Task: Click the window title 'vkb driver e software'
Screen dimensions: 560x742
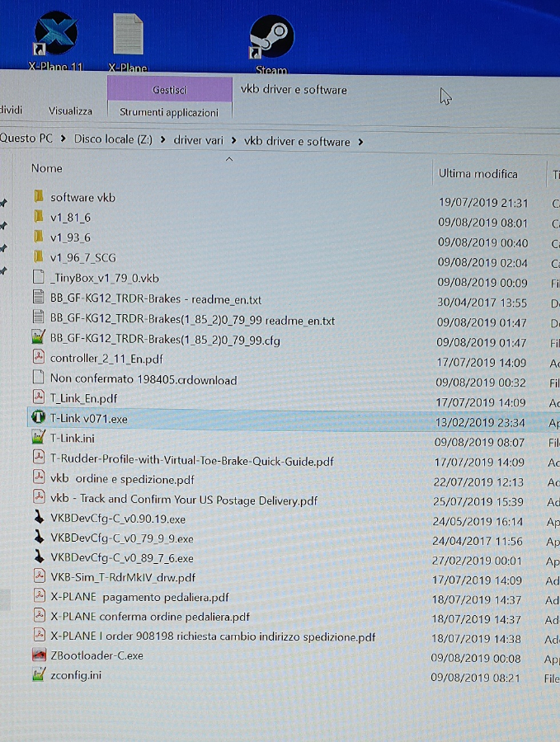Action: (294, 89)
